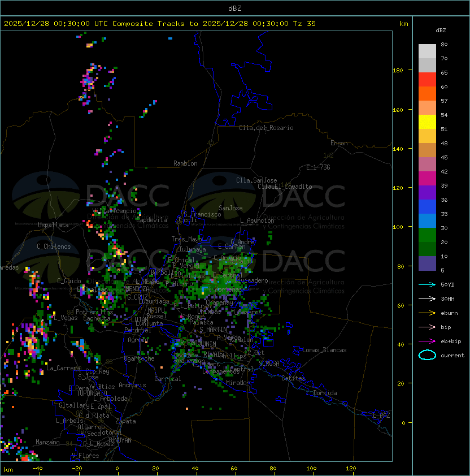
Task: Click the 42 dBZ magenta swatch
Action: (427, 179)
